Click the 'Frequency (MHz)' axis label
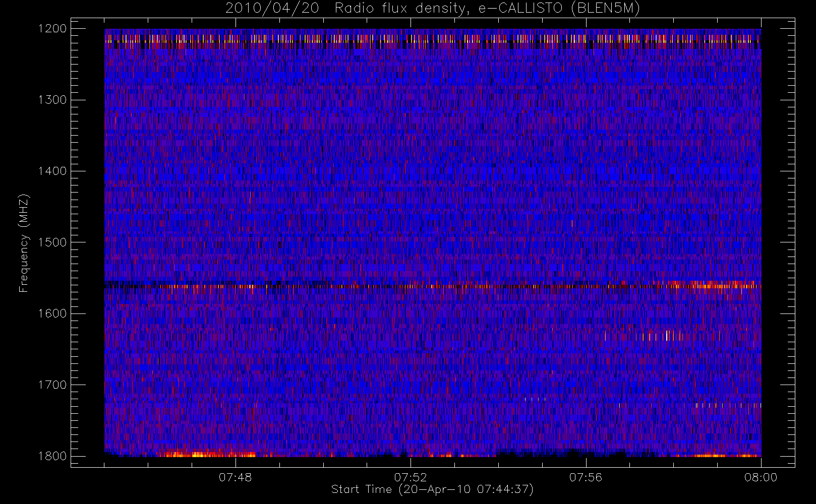 click(x=23, y=243)
